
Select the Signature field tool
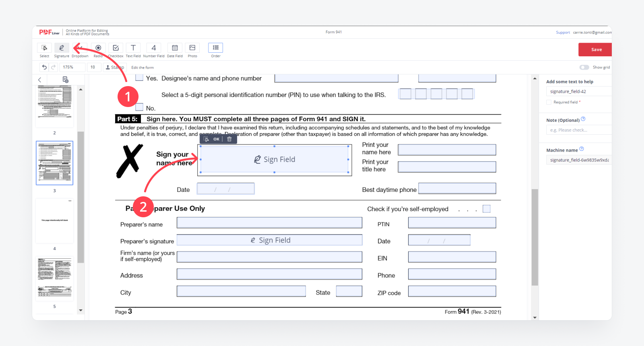click(x=62, y=48)
